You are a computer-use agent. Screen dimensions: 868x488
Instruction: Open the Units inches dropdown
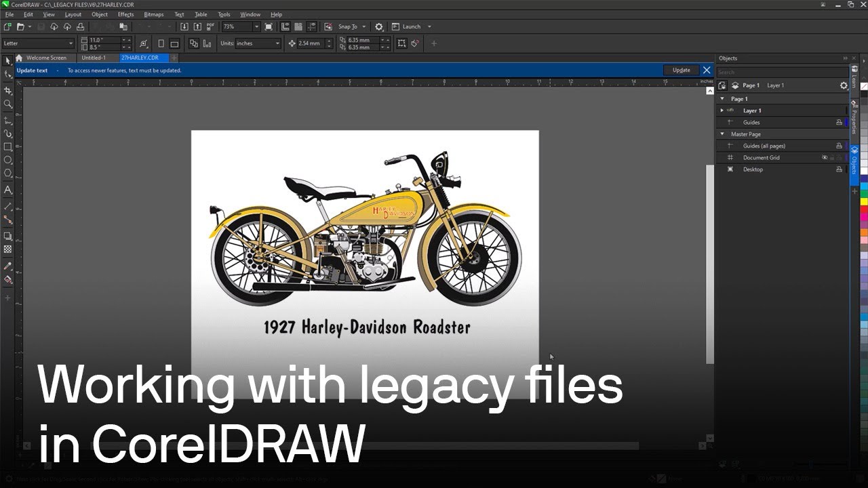(277, 43)
